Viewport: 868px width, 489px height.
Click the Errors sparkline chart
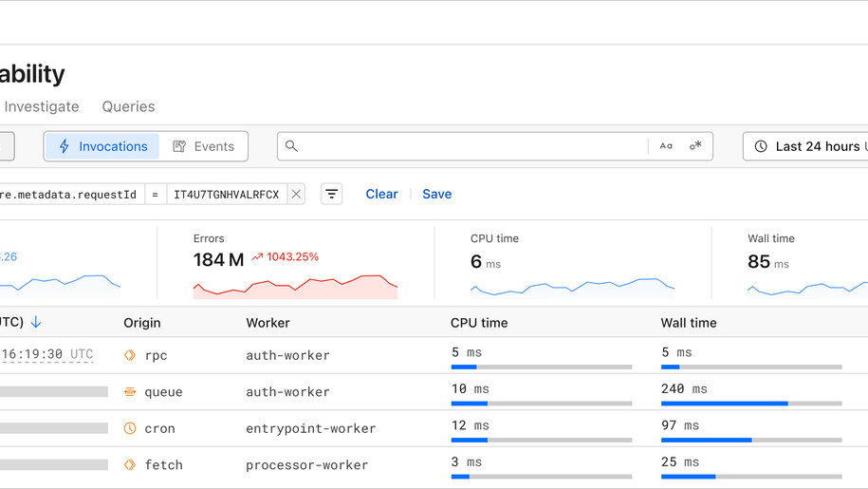[295, 287]
